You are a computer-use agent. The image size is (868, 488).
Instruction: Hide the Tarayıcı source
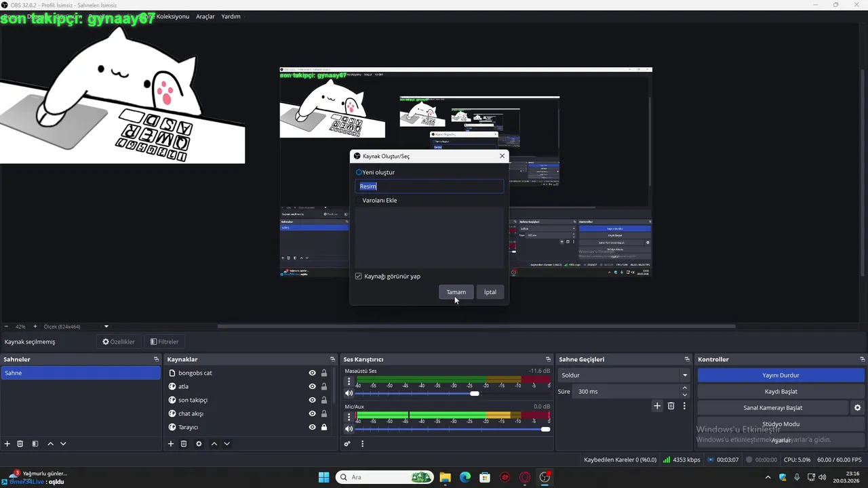tap(313, 427)
